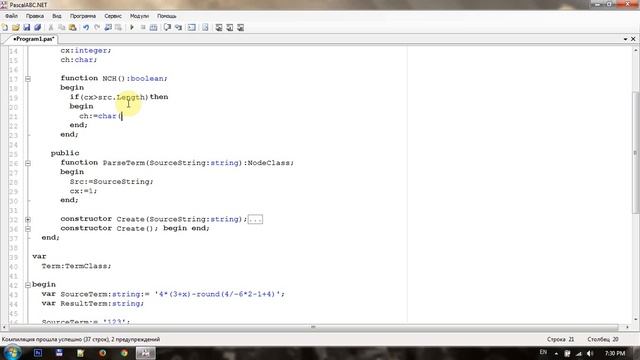This screenshot has height=360, width=640.
Task: Run the program with the play icon
Action: pyautogui.click(x=132, y=27)
